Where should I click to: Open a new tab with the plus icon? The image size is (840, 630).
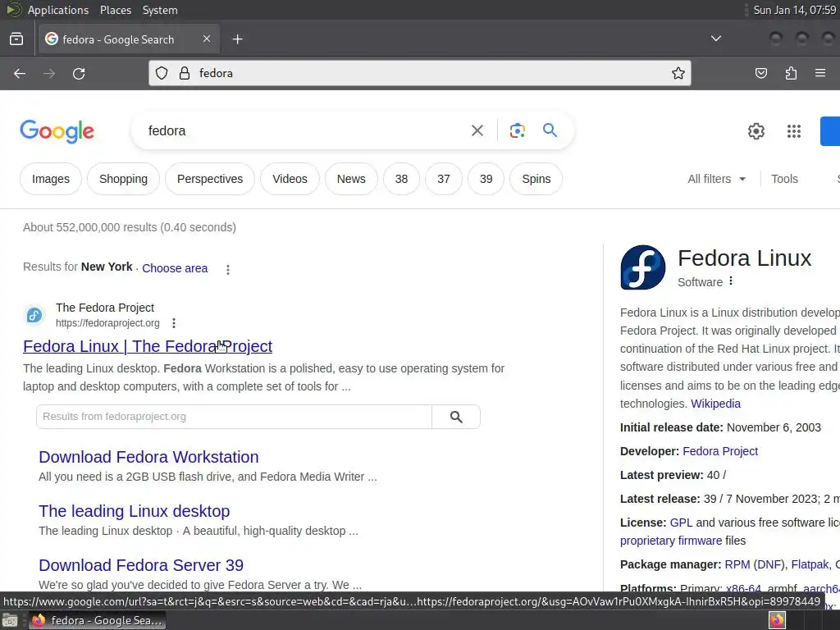(237, 39)
